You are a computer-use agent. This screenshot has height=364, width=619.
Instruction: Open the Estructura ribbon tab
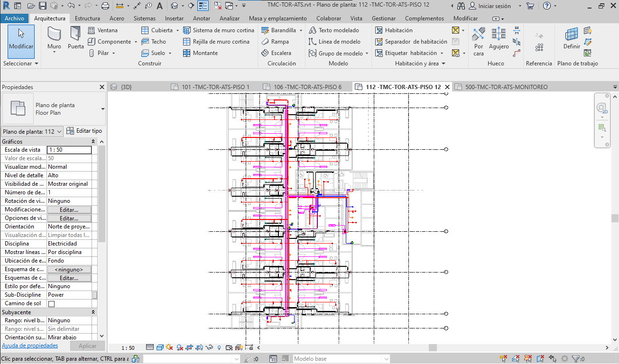coord(87,18)
